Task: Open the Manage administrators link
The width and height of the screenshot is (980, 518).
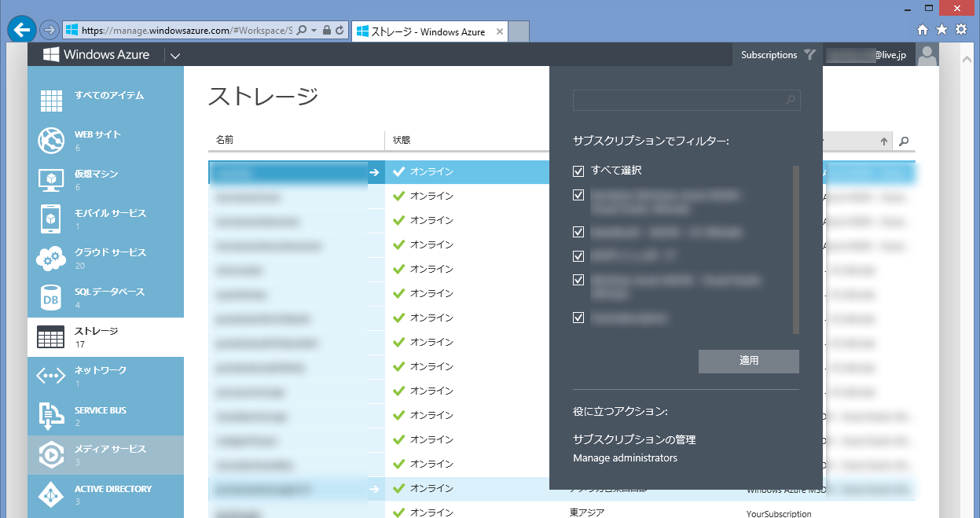Action: click(625, 458)
